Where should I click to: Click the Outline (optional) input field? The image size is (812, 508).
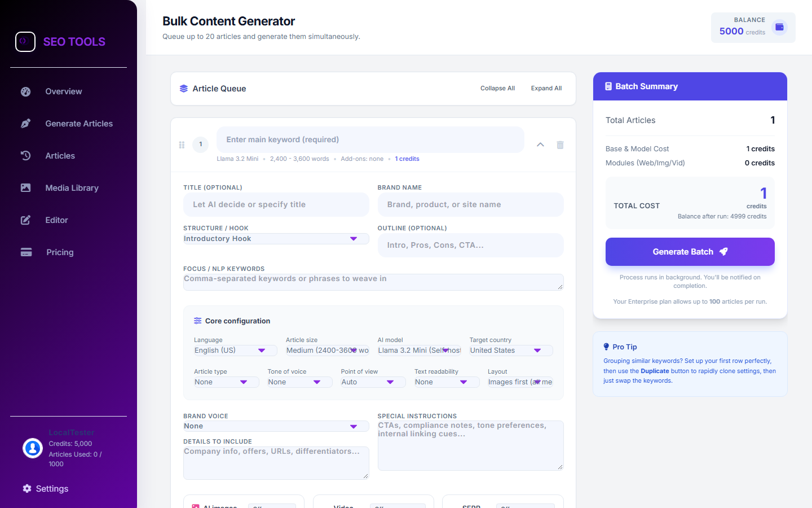pyautogui.click(x=471, y=245)
